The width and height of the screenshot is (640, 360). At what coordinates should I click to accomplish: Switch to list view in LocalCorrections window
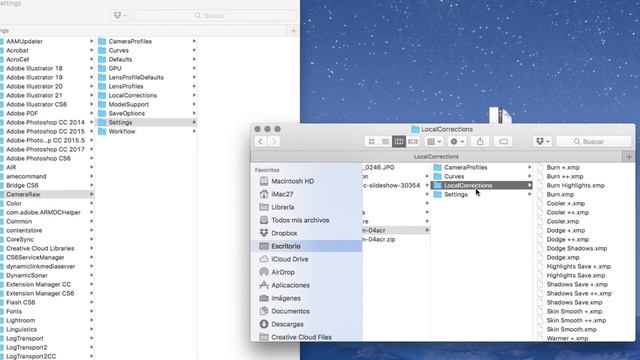click(x=385, y=141)
